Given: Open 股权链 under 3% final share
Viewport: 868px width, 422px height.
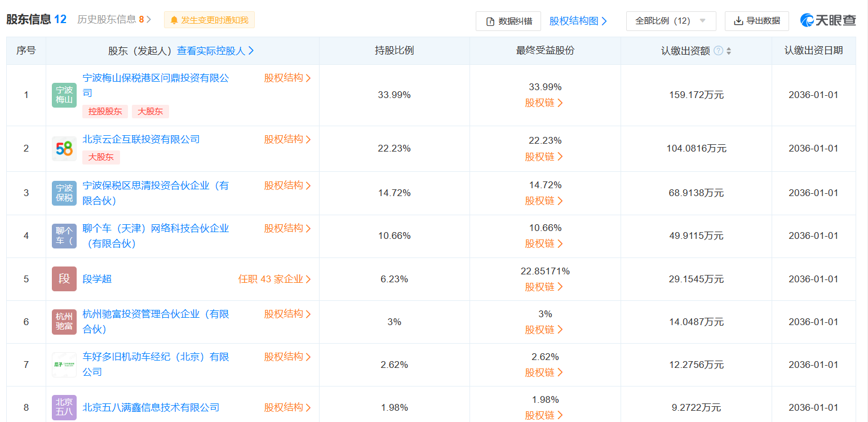Looking at the screenshot, I should click(x=544, y=330).
